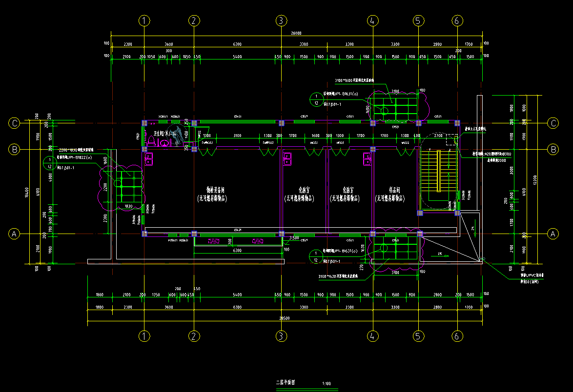Select sink symbol in 样品间 room
This screenshot has height=392, width=573.
[x=368, y=158]
